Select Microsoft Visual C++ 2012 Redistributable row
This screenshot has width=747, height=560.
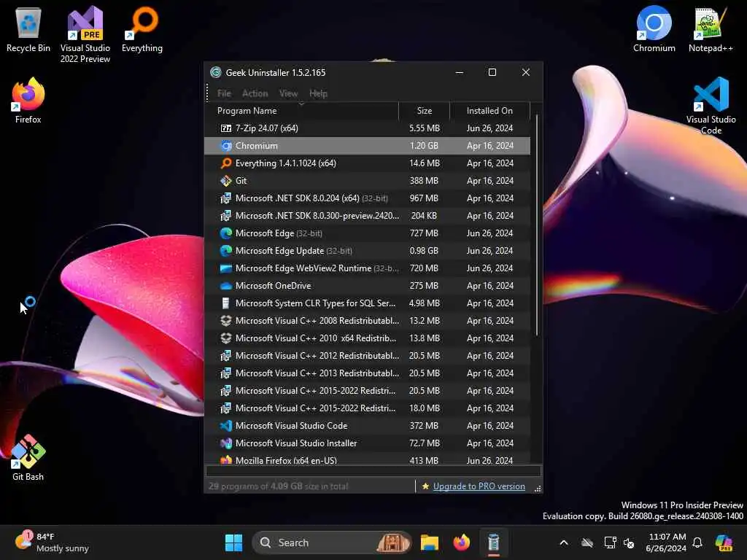[368, 356]
